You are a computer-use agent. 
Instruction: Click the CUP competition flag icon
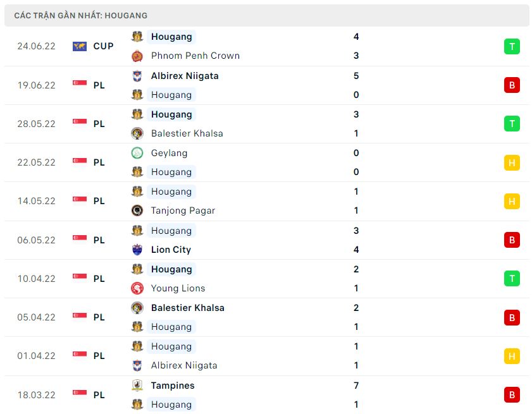tap(80, 46)
